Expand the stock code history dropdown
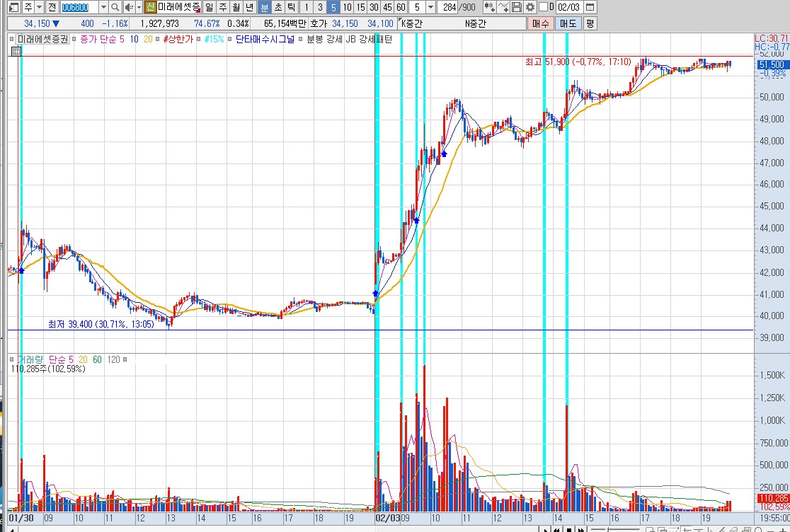790x532 pixels. click(103, 7)
